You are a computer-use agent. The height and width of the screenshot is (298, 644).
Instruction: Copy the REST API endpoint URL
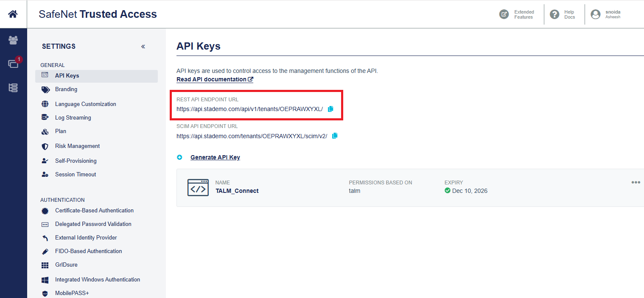click(330, 109)
